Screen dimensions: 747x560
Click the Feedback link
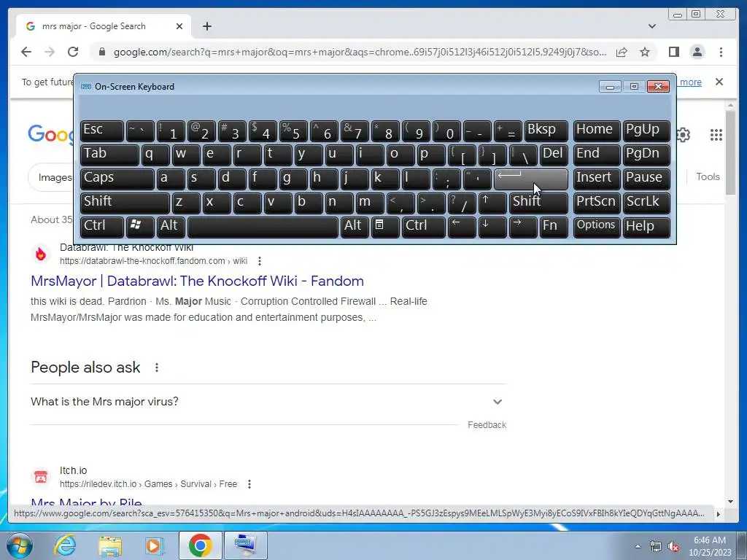pos(487,425)
